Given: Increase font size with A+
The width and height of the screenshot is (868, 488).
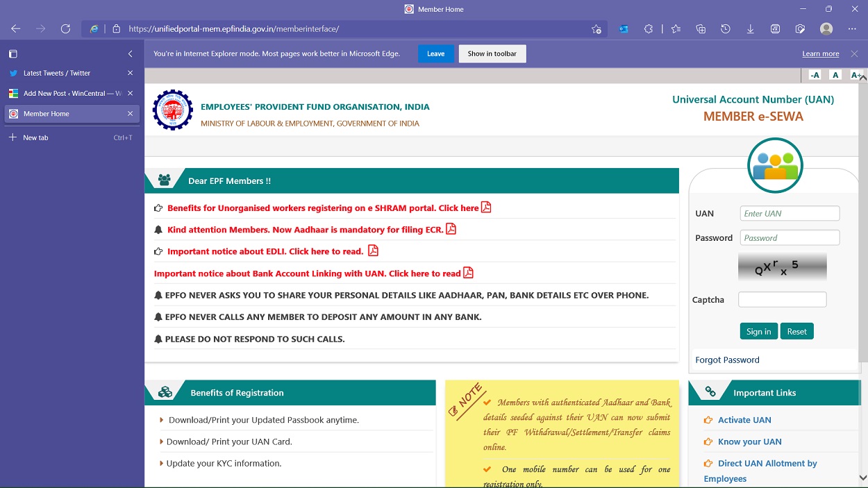Looking at the screenshot, I should tap(856, 75).
